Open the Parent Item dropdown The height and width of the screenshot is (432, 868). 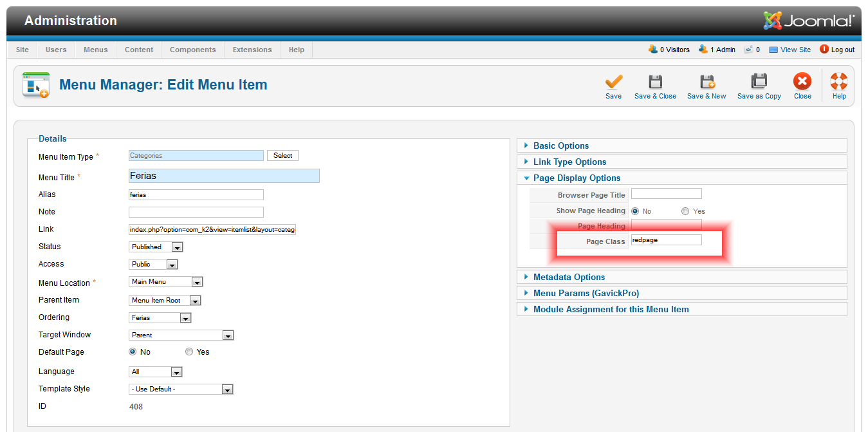tap(165, 301)
